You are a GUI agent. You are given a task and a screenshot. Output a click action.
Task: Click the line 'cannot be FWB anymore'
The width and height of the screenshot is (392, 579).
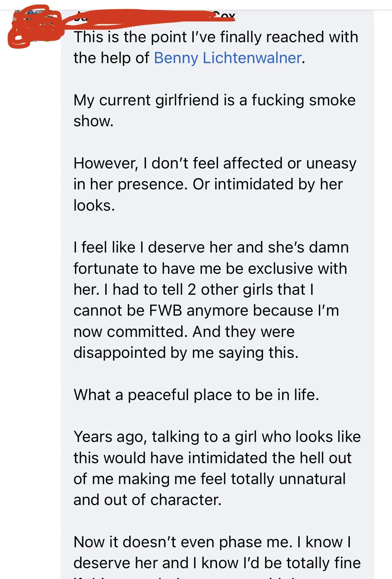(x=206, y=310)
